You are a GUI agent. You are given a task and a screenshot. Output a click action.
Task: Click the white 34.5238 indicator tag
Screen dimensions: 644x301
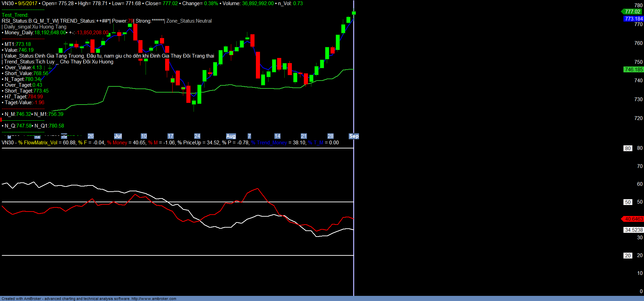click(x=633, y=230)
